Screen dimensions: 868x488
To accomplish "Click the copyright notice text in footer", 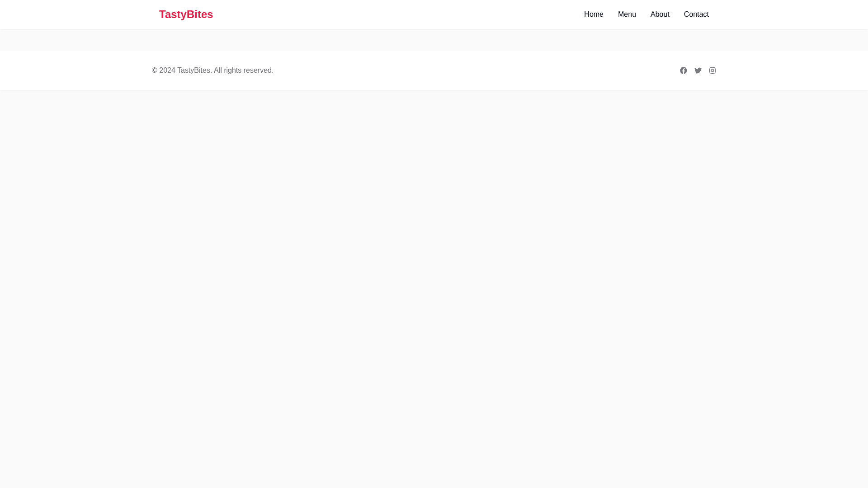I will pos(212,70).
